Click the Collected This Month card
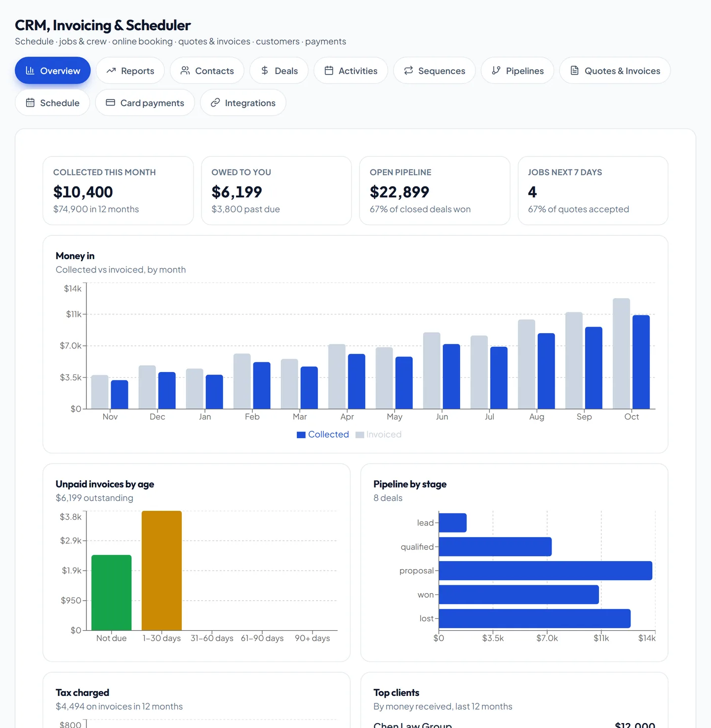This screenshot has height=728, width=711. pos(118,191)
